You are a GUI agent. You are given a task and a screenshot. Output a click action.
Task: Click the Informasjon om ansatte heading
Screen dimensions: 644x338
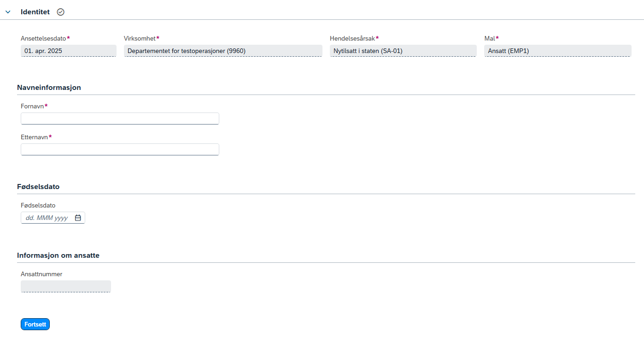[58, 255]
